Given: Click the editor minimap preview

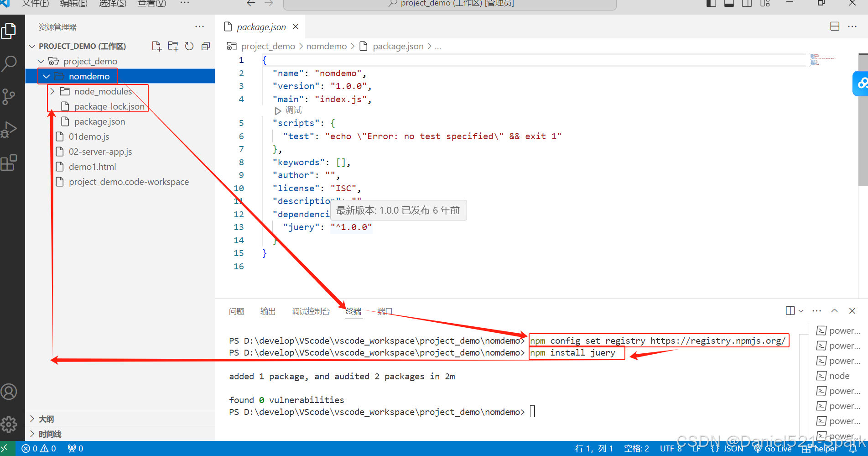Looking at the screenshot, I should (823, 60).
